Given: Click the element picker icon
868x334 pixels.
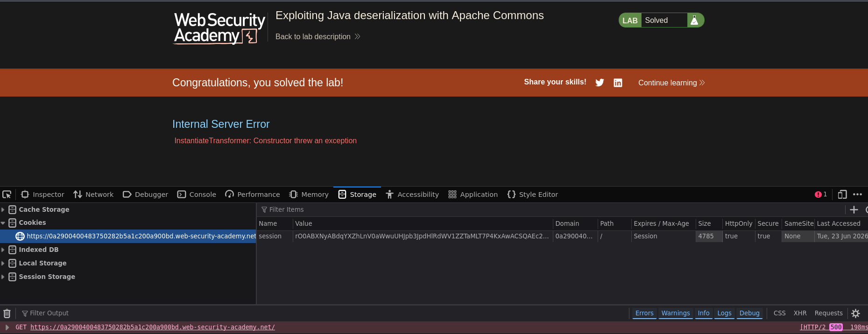Looking at the screenshot, I should pos(7,195).
